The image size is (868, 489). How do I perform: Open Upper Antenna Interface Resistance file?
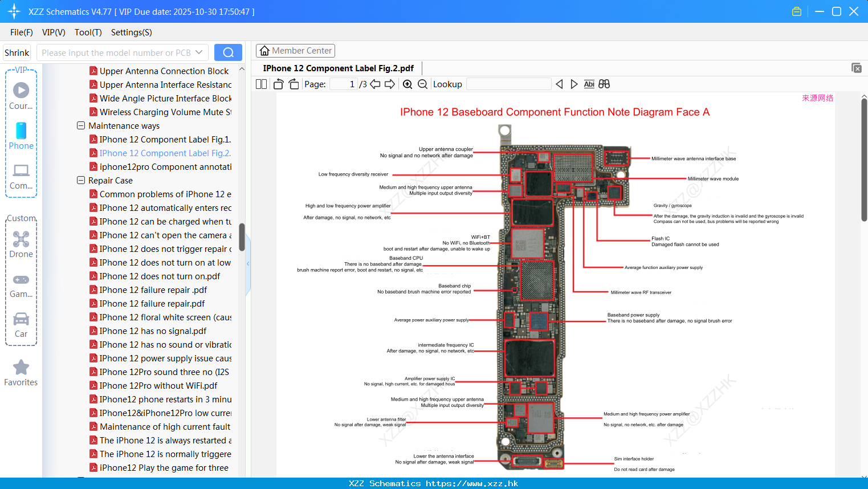160,85
